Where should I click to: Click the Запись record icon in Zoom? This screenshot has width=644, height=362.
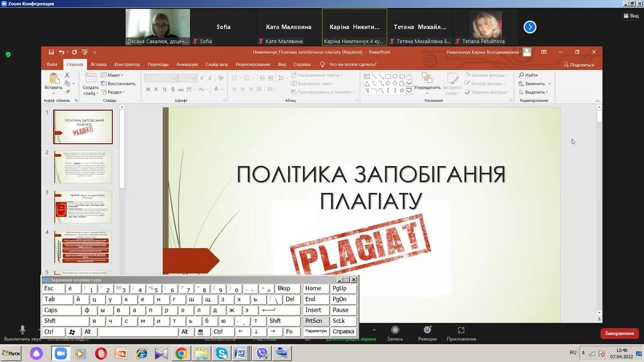click(x=395, y=330)
